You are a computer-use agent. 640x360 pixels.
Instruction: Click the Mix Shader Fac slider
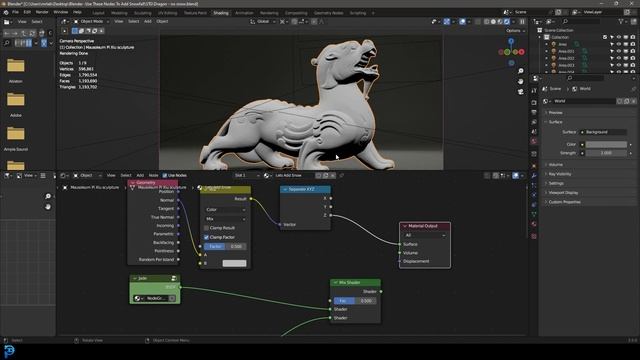355,301
